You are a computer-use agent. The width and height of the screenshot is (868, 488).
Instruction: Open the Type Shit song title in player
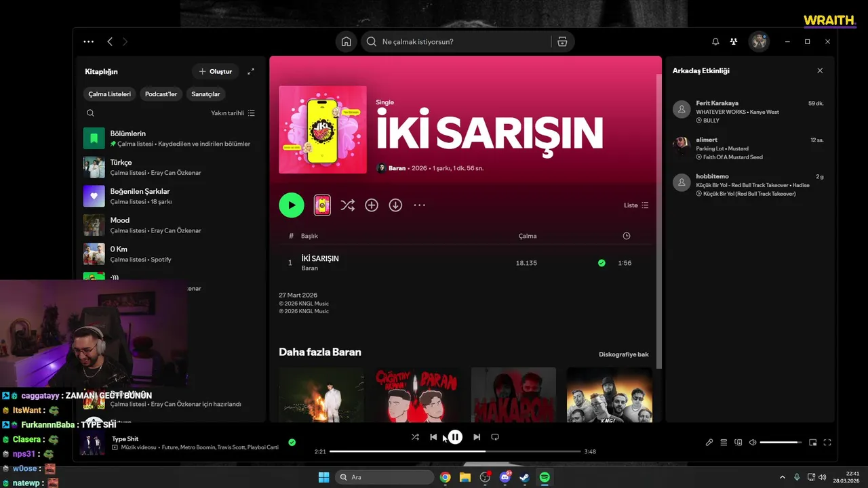pos(125,439)
